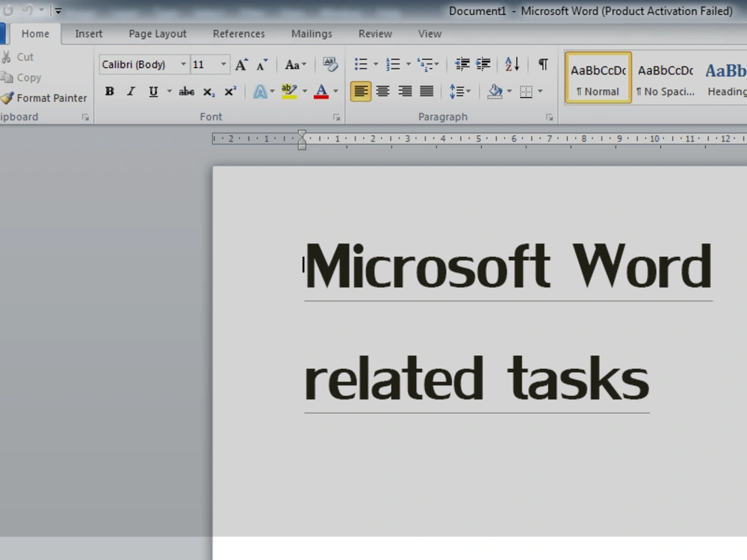Screen dimensions: 747x560
Task: Open font color dropdown arrow
Action: [335, 91]
